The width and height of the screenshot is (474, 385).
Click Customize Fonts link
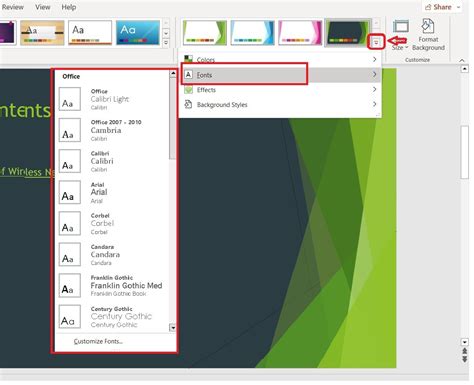pyautogui.click(x=98, y=341)
